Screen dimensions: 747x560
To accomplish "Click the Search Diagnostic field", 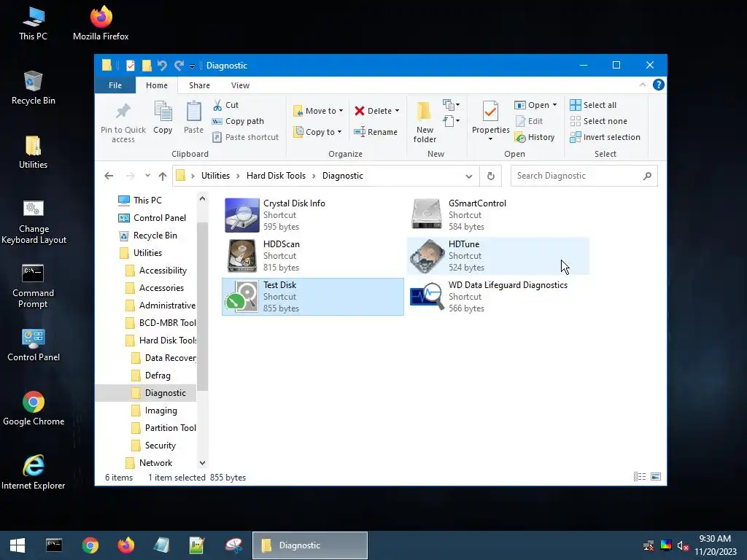I will [584, 176].
